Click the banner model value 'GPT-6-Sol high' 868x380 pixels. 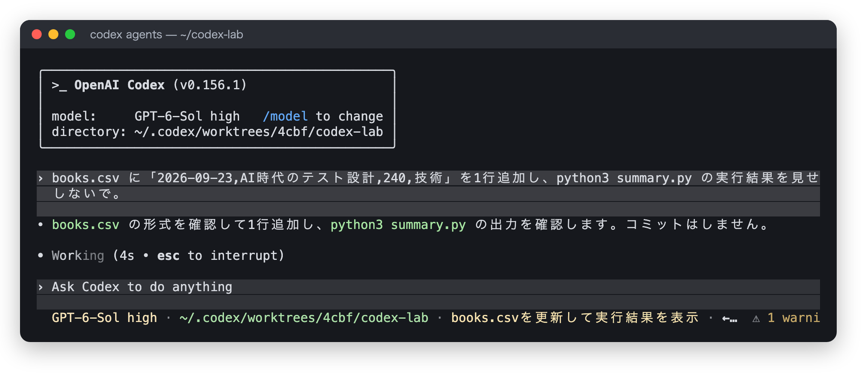click(187, 116)
